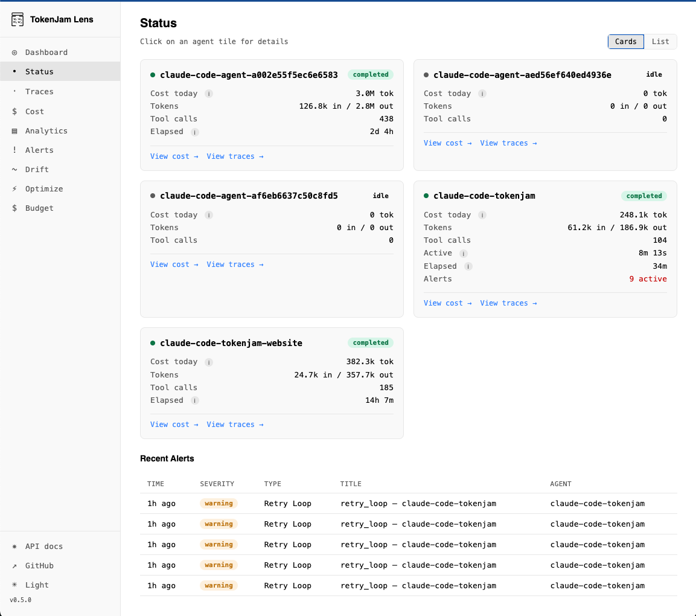Go to Traces in the sidebar
This screenshot has width=696, height=616.
point(60,91)
